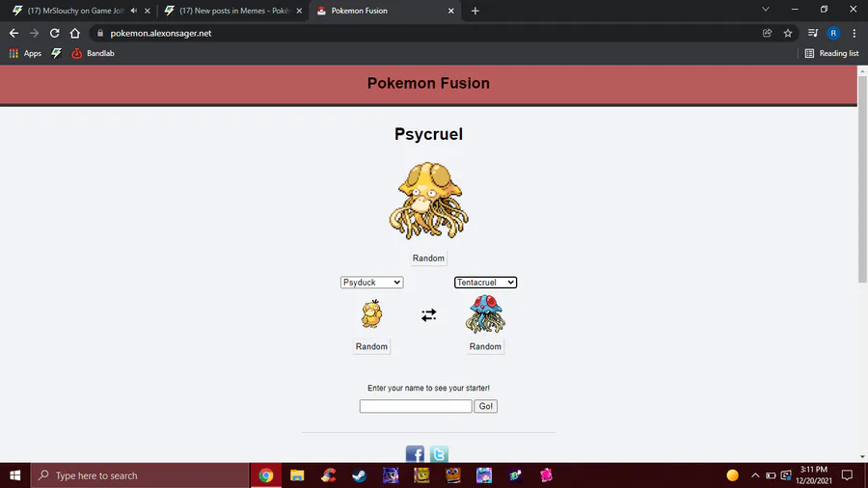868x488 pixels.
Task: Go to the browser home page
Action: 74,33
